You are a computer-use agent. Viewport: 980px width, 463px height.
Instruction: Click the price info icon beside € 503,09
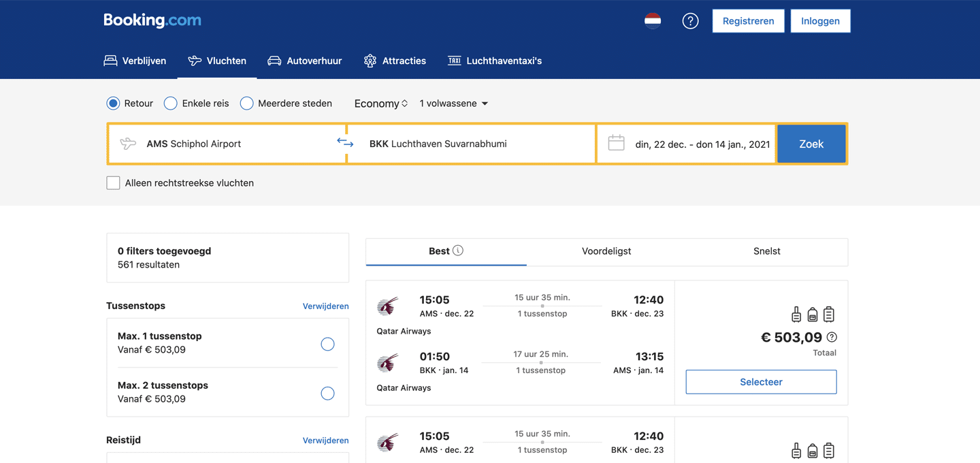click(832, 337)
